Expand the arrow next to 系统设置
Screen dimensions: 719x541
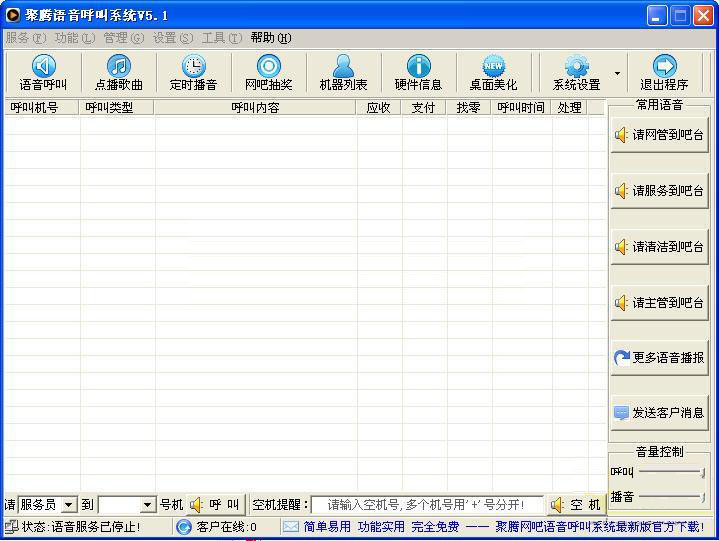617,73
